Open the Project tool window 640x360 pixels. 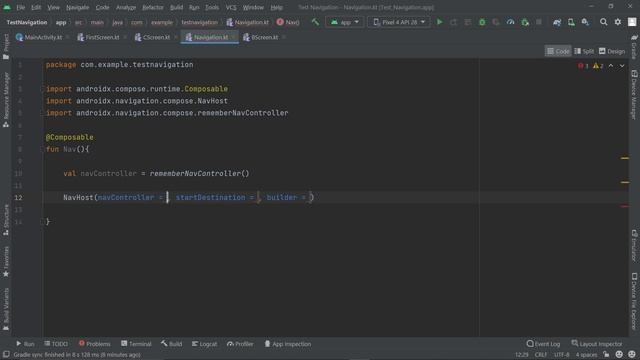6,47
